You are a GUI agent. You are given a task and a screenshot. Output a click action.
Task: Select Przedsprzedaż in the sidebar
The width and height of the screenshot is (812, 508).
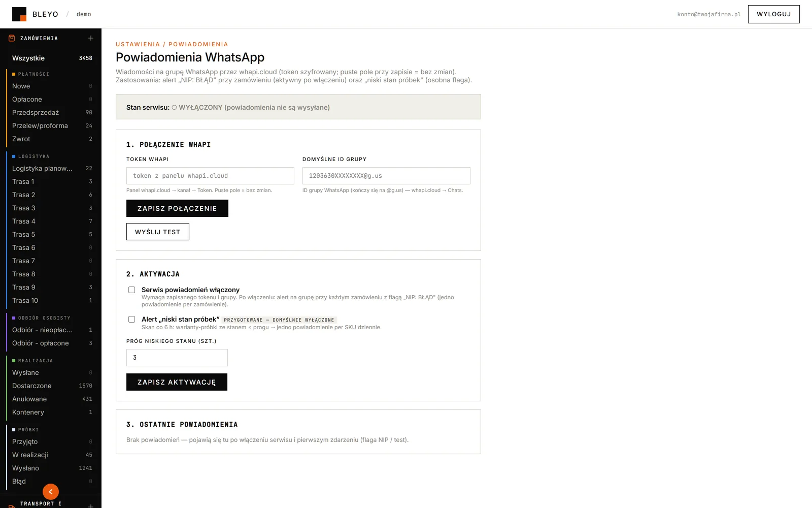tap(51, 112)
